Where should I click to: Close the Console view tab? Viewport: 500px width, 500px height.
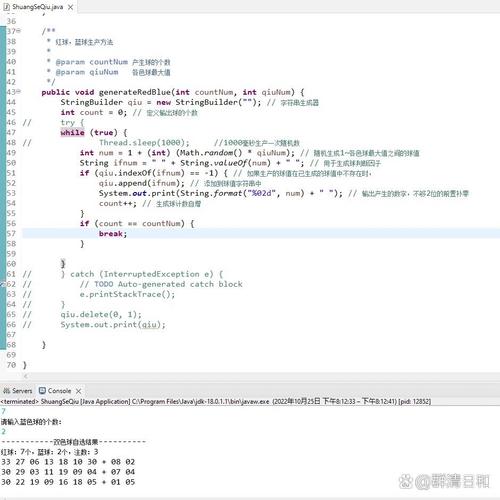(78, 391)
